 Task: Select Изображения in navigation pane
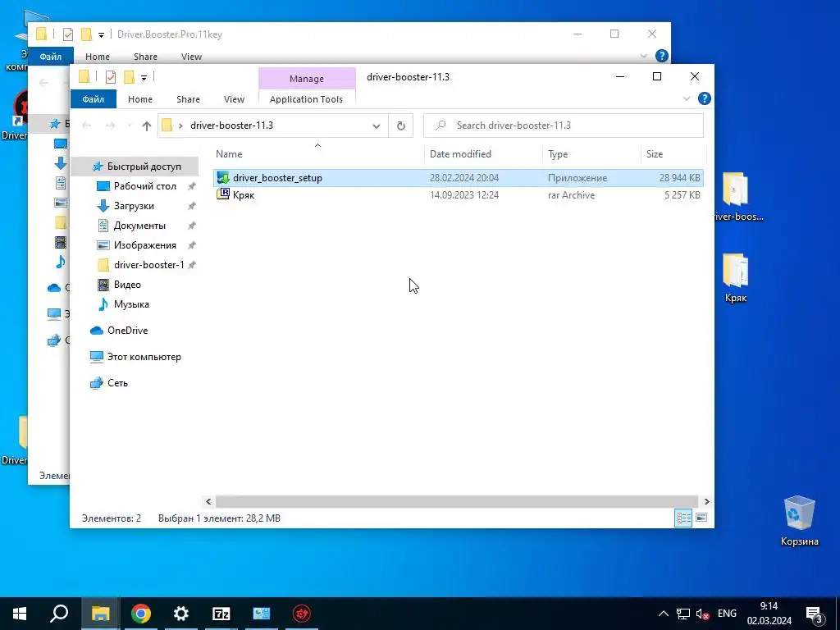[x=144, y=245]
